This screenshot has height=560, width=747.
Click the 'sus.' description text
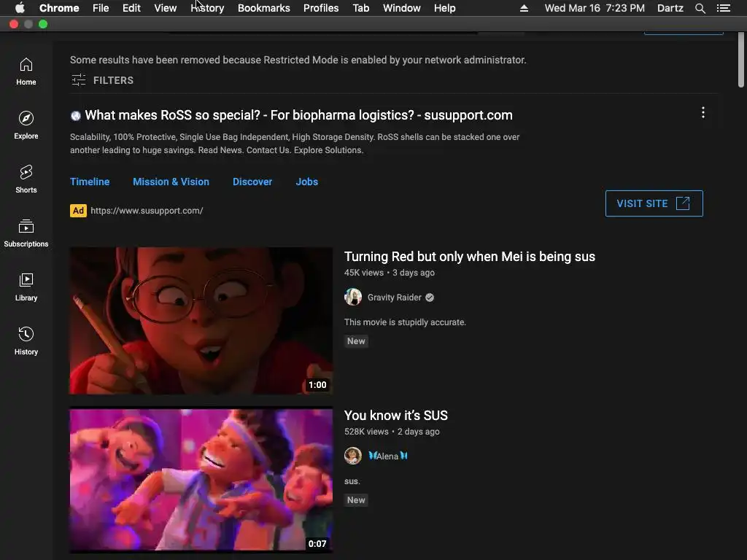(352, 481)
